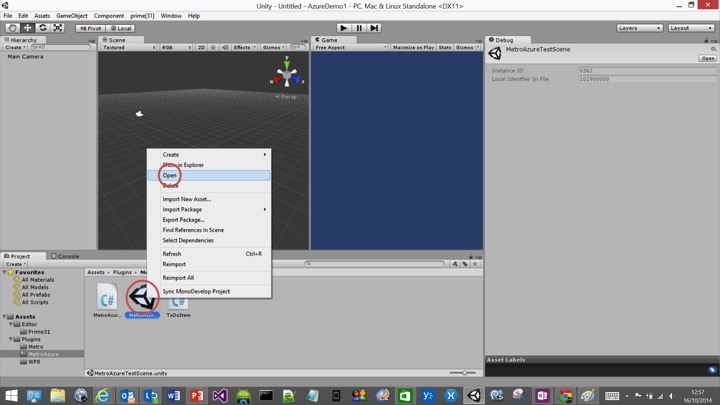Viewport: 720px width, 405px height.
Task: Open the Edit menu
Action: [23, 16]
